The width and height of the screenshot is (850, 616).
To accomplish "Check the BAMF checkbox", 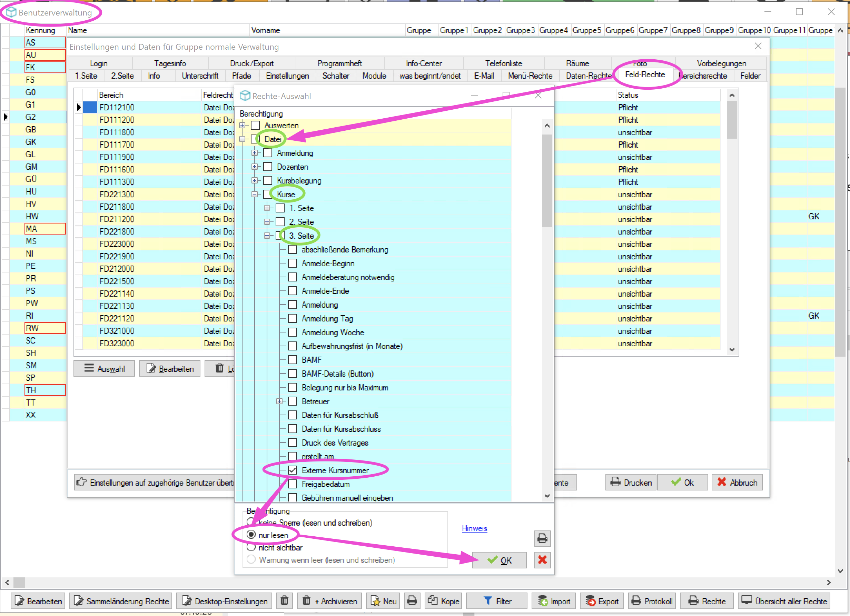I will (x=293, y=360).
